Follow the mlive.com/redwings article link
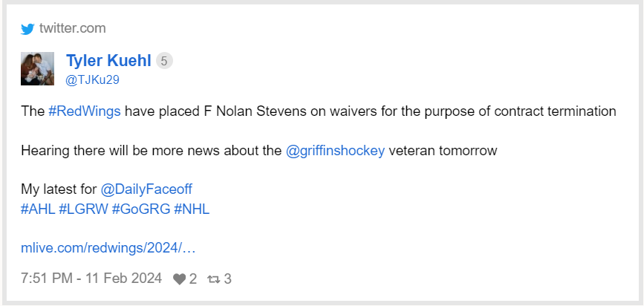 (x=108, y=247)
